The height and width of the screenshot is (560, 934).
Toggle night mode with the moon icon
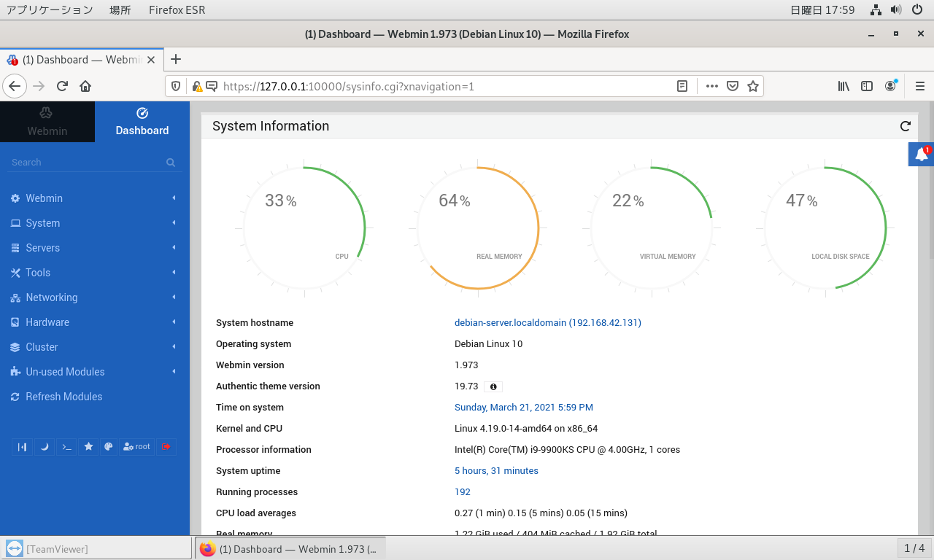[x=45, y=446]
